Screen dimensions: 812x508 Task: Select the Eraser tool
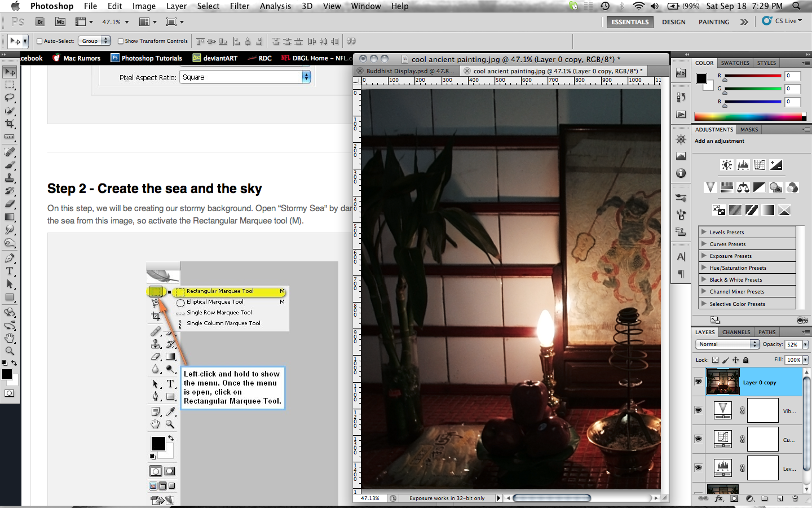coord(10,204)
